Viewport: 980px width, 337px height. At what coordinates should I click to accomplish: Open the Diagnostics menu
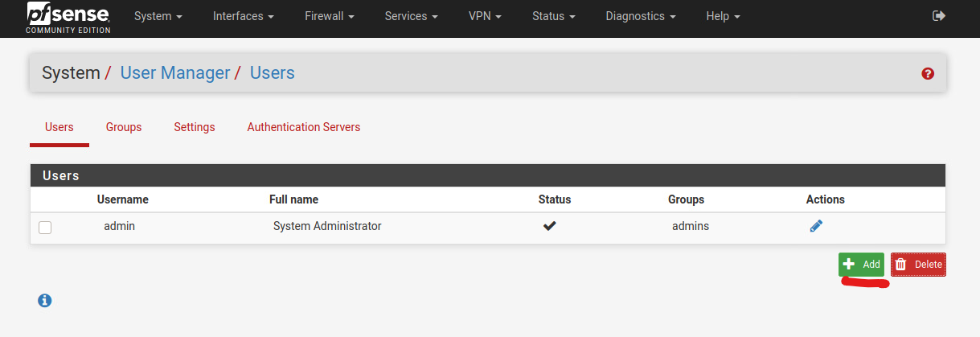640,16
